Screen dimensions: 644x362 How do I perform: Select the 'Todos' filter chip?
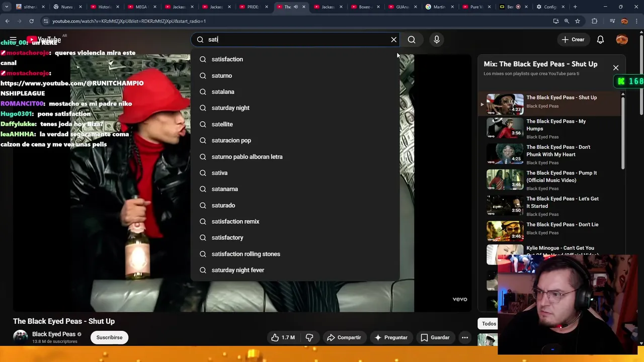[489, 324]
